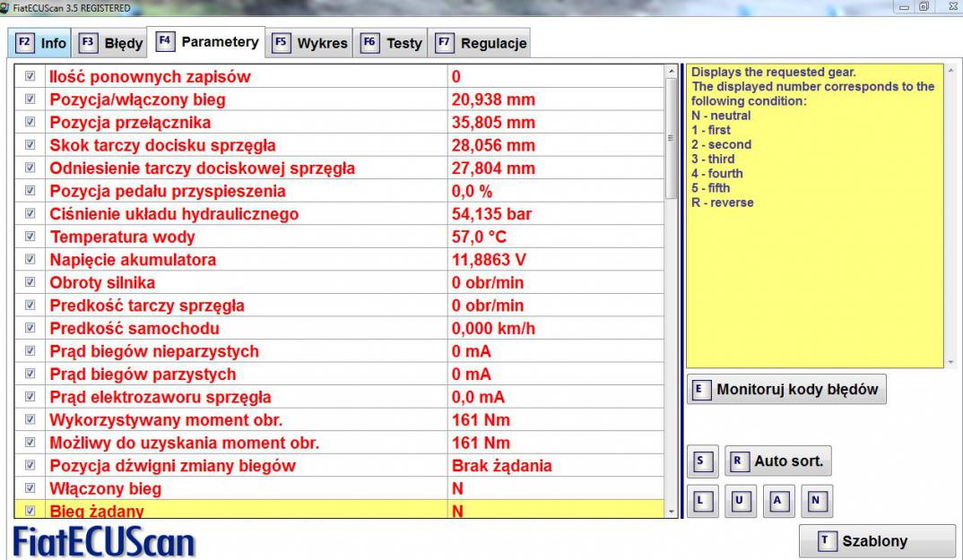Click the N key button

coord(816,502)
